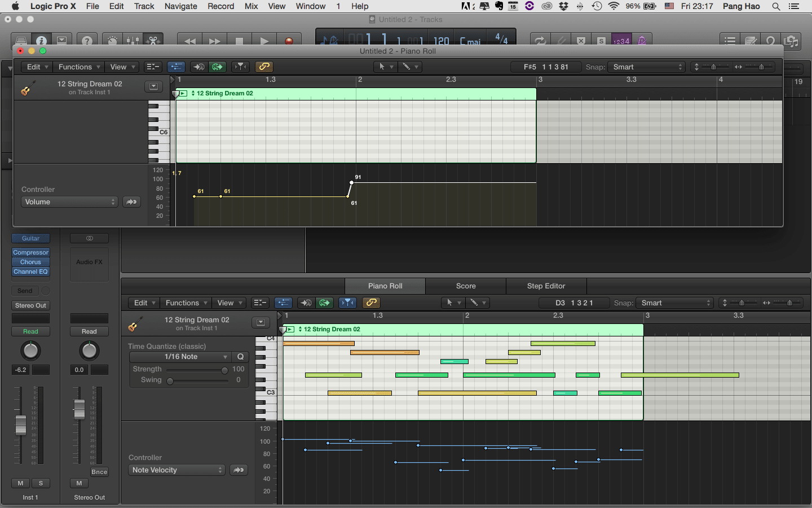This screenshot has width=812, height=508.
Task: Open the Channel EQ plug-in slot
Action: pos(31,271)
